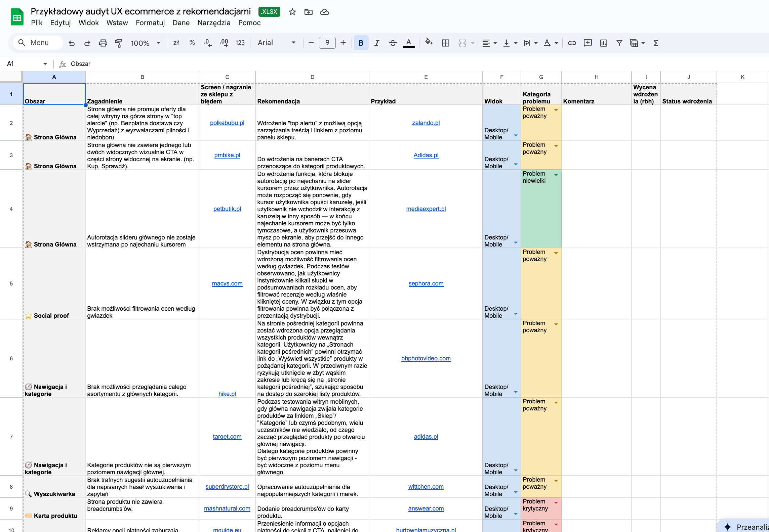Viewport: 769px width, 532px height.
Task: Select row 5 header
Action: (x=11, y=283)
